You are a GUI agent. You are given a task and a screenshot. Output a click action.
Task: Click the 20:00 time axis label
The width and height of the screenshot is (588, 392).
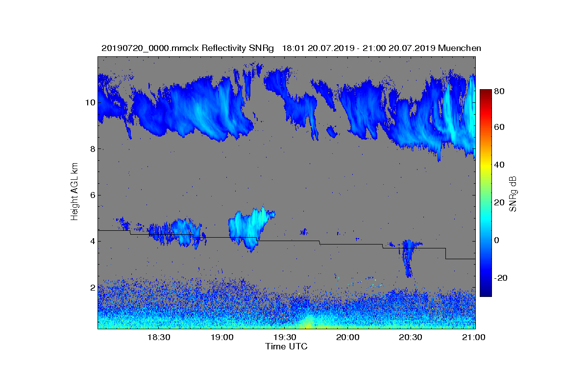tap(348, 338)
